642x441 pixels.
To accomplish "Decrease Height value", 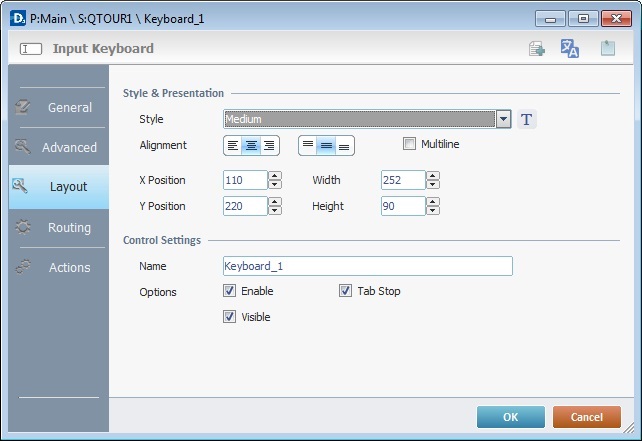I will (x=433, y=210).
